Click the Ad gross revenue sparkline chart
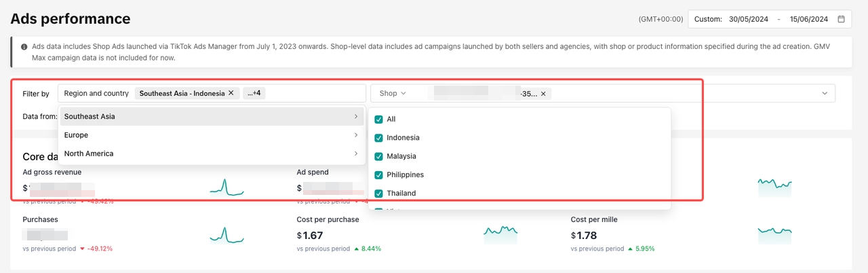 [x=226, y=187]
